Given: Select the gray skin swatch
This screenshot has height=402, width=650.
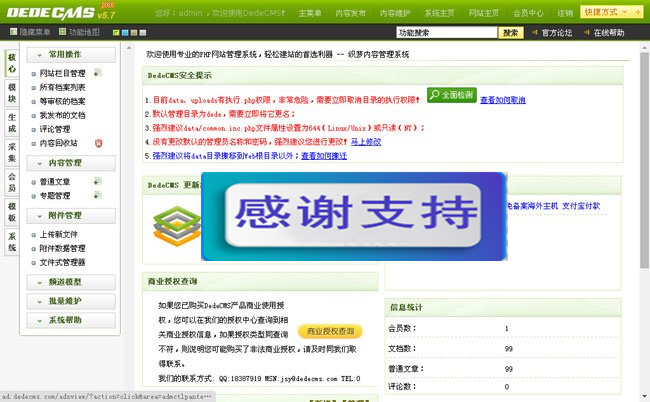Looking at the screenshot, I should point(143,33).
